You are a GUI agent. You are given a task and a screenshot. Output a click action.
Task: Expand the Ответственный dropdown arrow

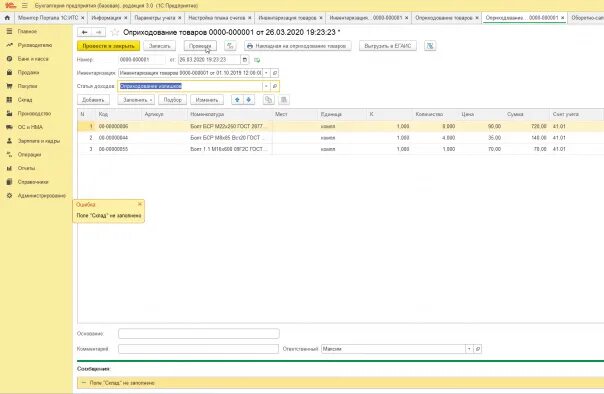[469, 349]
